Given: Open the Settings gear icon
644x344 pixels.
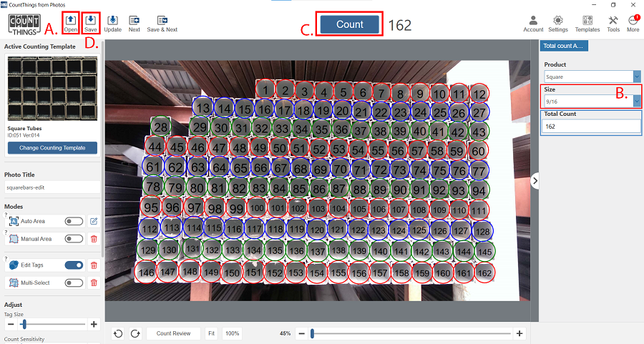Looking at the screenshot, I should (x=558, y=19).
